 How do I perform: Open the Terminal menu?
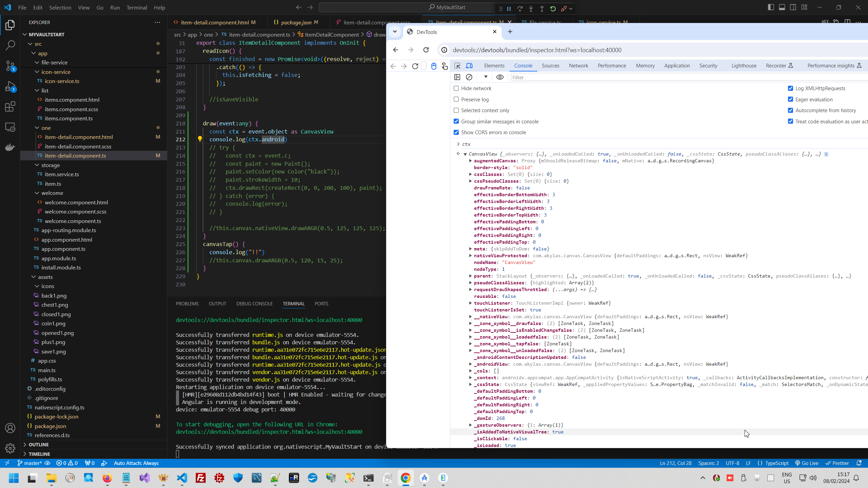tap(136, 7)
